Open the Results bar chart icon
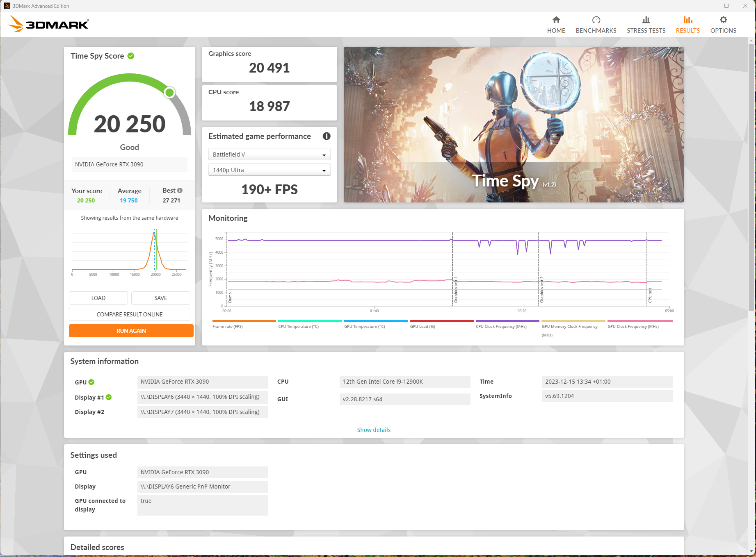The width and height of the screenshot is (756, 557). pyautogui.click(x=688, y=20)
